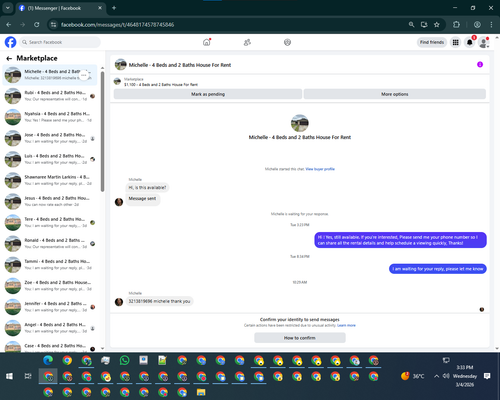Focus the Search Facebook field
Screen dimensions: 500x400
(x=60, y=42)
